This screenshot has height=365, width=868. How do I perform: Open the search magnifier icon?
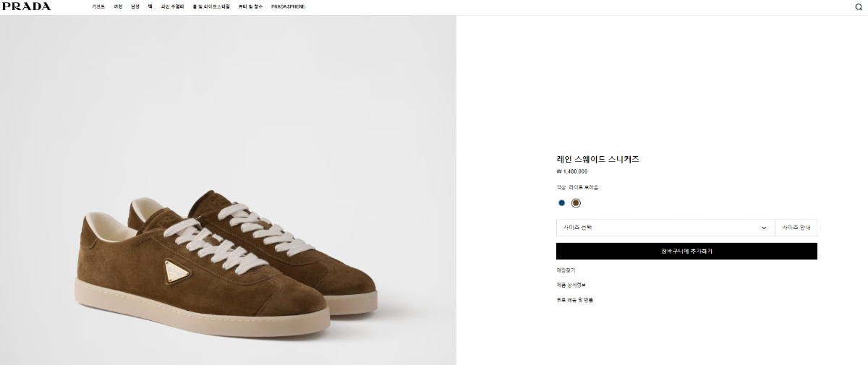tap(859, 7)
